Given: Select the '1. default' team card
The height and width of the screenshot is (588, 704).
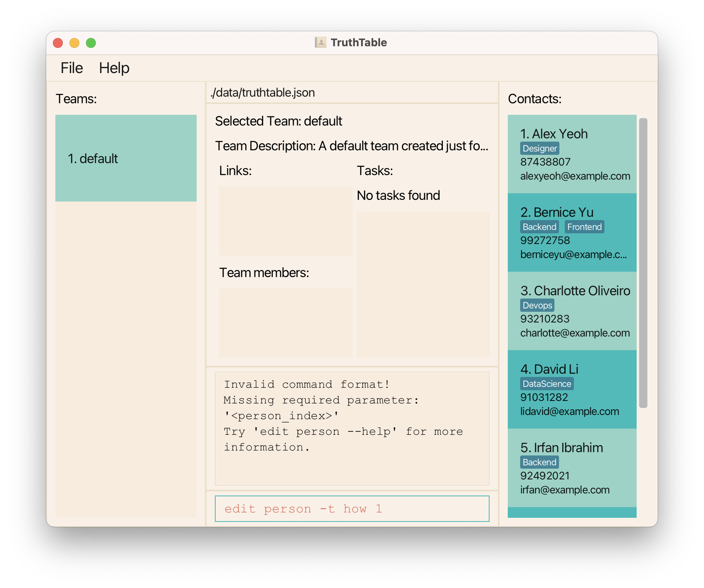Looking at the screenshot, I should [126, 158].
